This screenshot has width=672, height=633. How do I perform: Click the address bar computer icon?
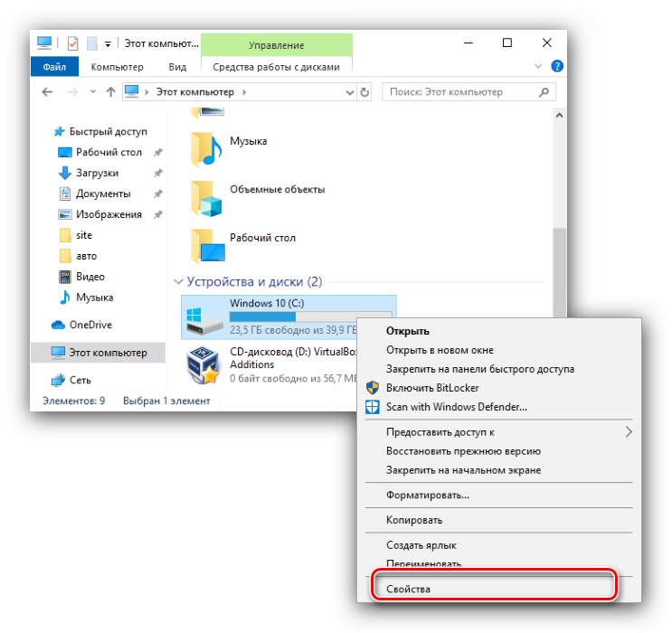coord(132,91)
